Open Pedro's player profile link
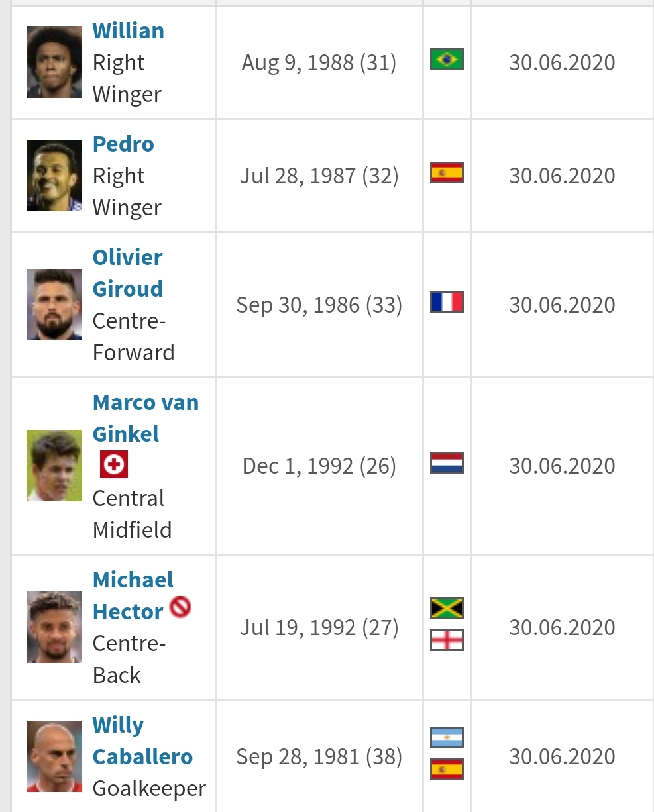The image size is (654, 812). click(123, 144)
